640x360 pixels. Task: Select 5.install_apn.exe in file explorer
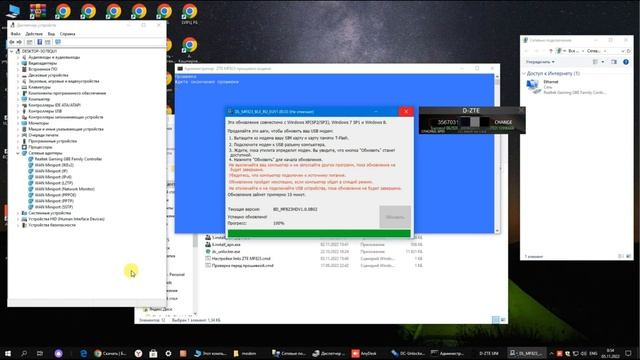click(x=226, y=244)
